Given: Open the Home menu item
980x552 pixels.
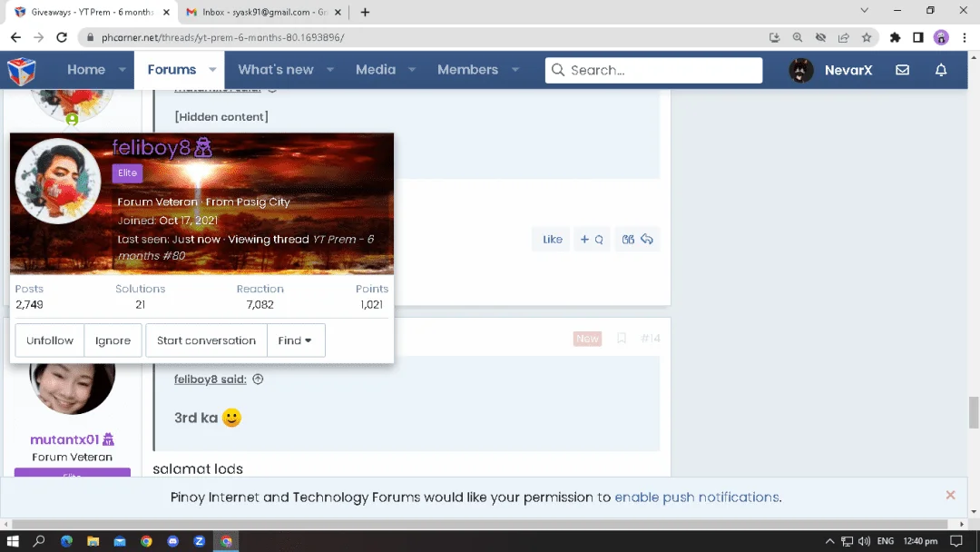Looking at the screenshot, I should point(86,70).
